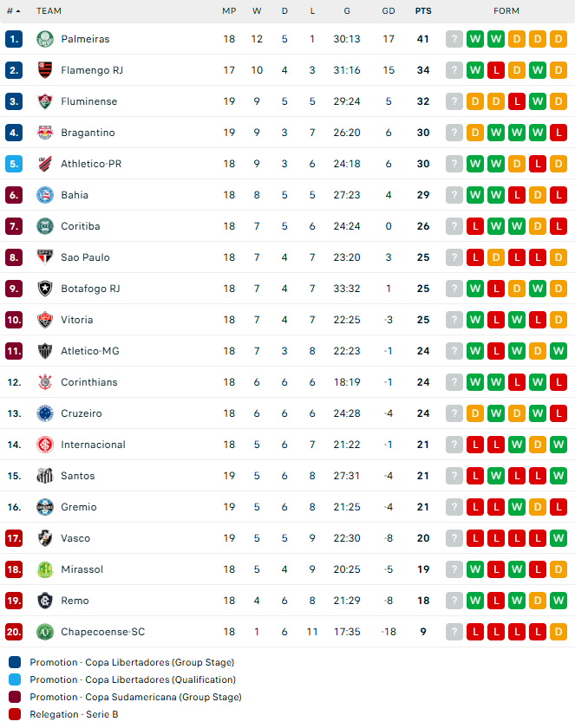Image resolution: width=575 pixels, height=728 pixels.
Task: Open the Botafogo RJ star crest
Action: coord(45,289)
